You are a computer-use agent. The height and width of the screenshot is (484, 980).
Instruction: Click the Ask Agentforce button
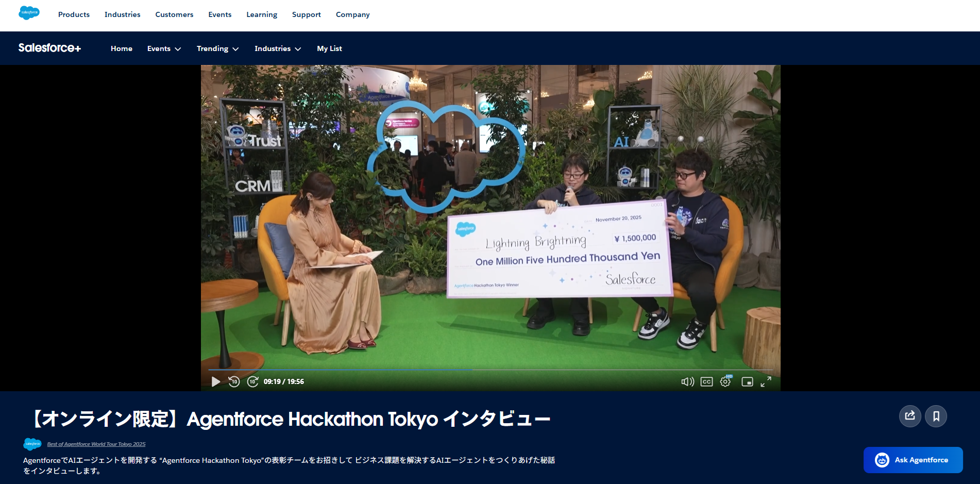913,460
